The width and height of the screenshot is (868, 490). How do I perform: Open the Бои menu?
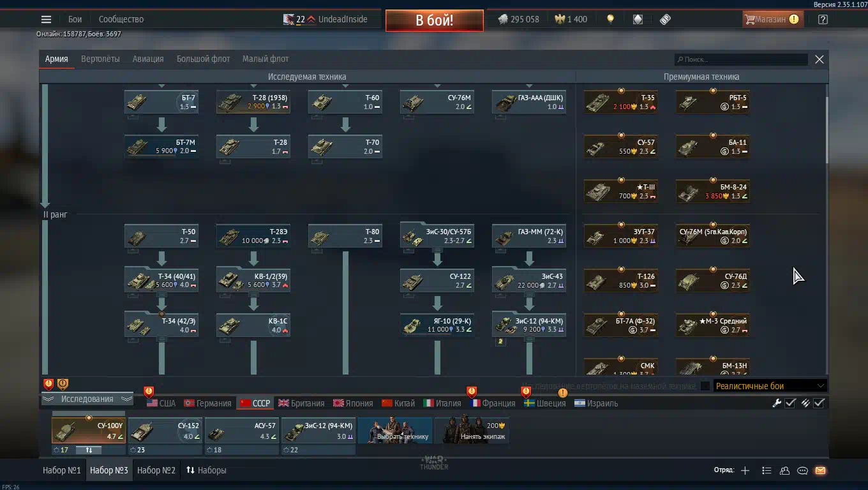[75, 19]
